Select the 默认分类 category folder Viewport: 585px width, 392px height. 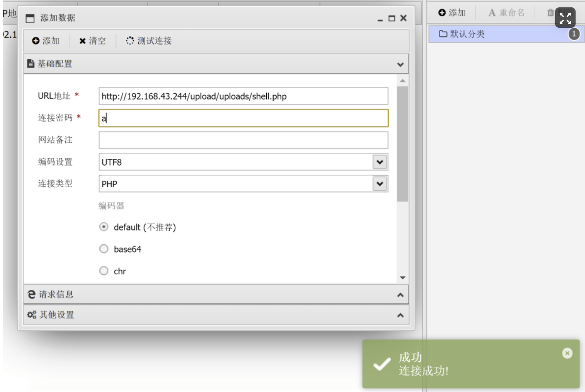coord(506,34)
